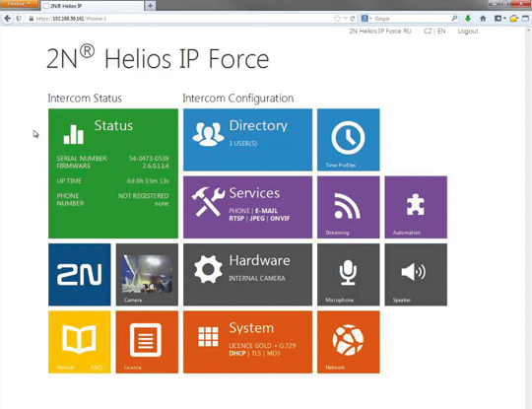The image size is (532, 409).
Task: Open the Streaming tile
Action: tap(349, 207)
